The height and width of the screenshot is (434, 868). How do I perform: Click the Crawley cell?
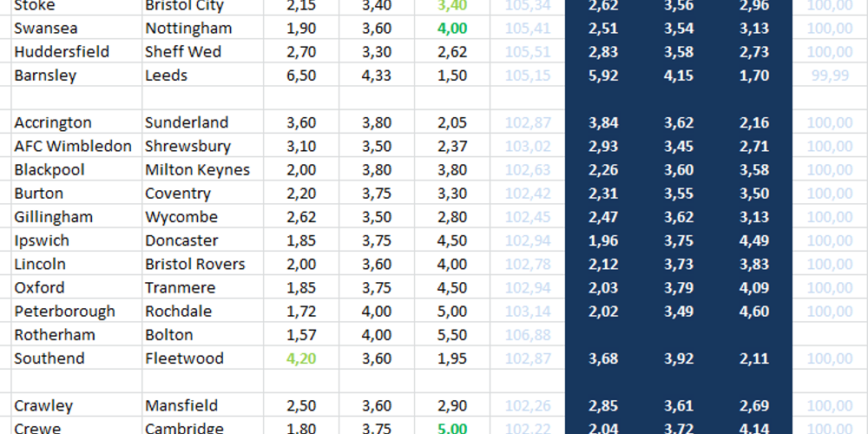[x=76, y=405]
